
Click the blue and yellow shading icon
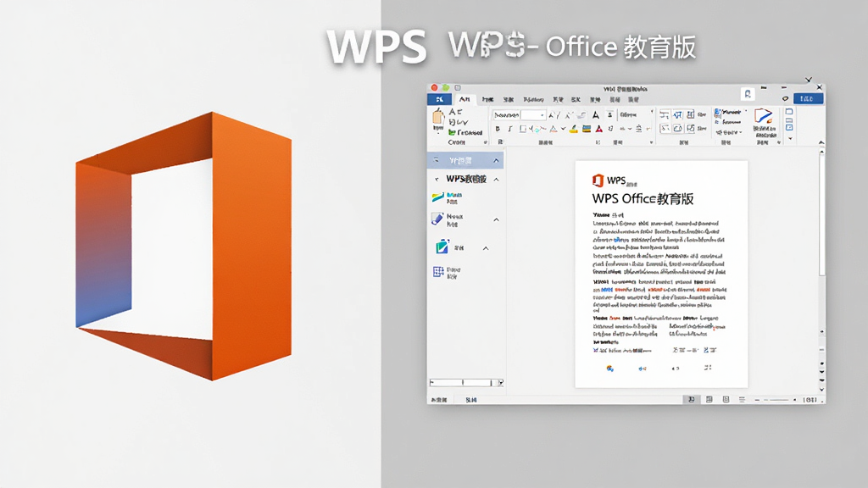(587, 129)
